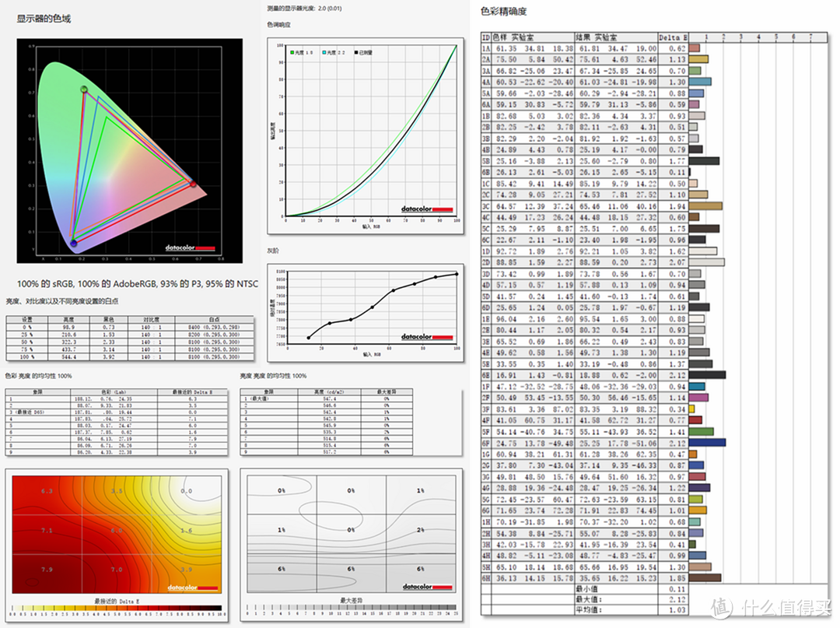Click the cyan 光度 2.2 legend marker
The height and width of the screenshot is (628, 840).
[324, 52]
